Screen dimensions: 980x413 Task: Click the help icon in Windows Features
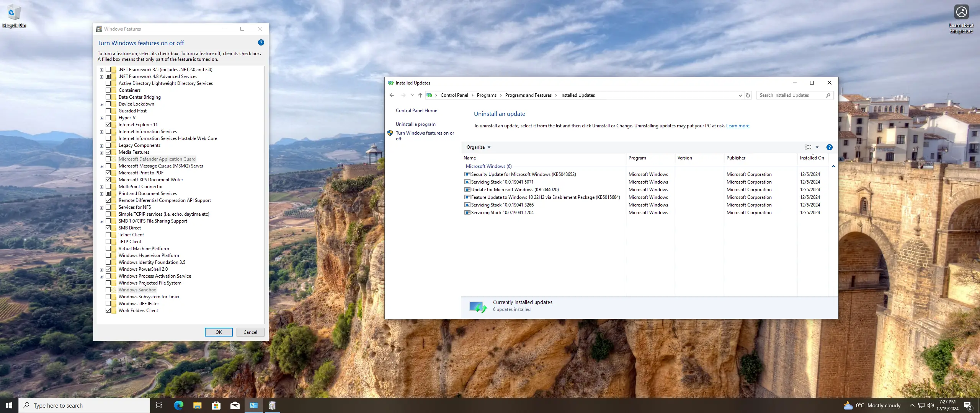(261, 42)
